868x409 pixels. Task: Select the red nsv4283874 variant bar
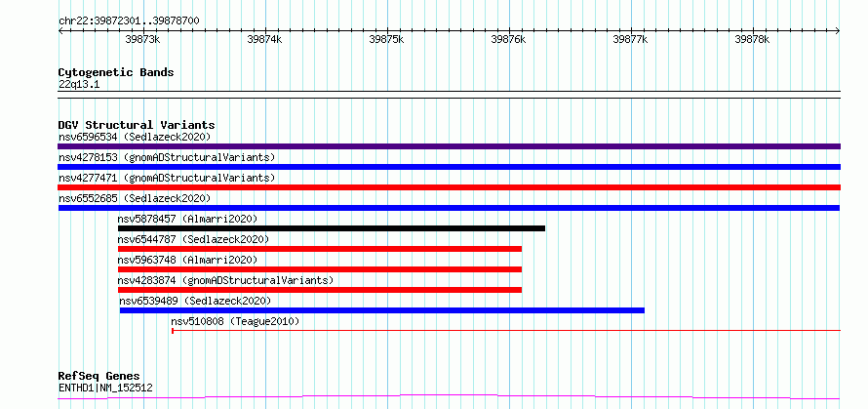tap(320, 290)
